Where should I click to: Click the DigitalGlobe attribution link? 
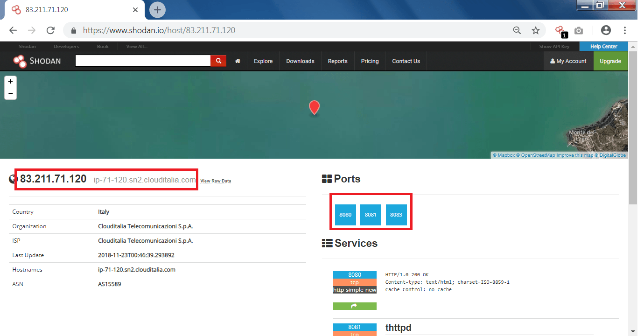click(610, 155)
